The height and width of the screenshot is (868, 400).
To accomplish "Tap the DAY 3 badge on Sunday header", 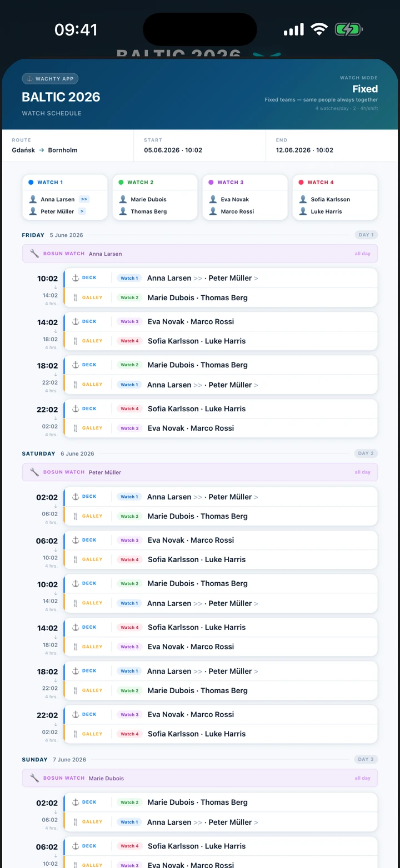I will click(366, 759).
